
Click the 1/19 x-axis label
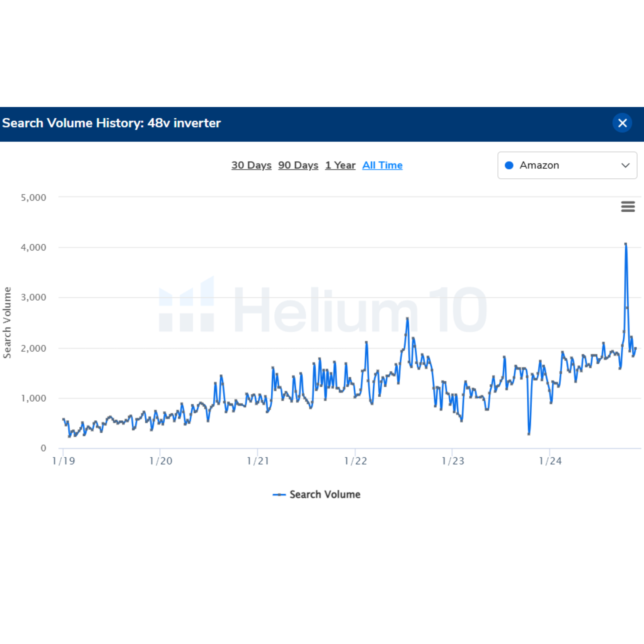point(64,461)
